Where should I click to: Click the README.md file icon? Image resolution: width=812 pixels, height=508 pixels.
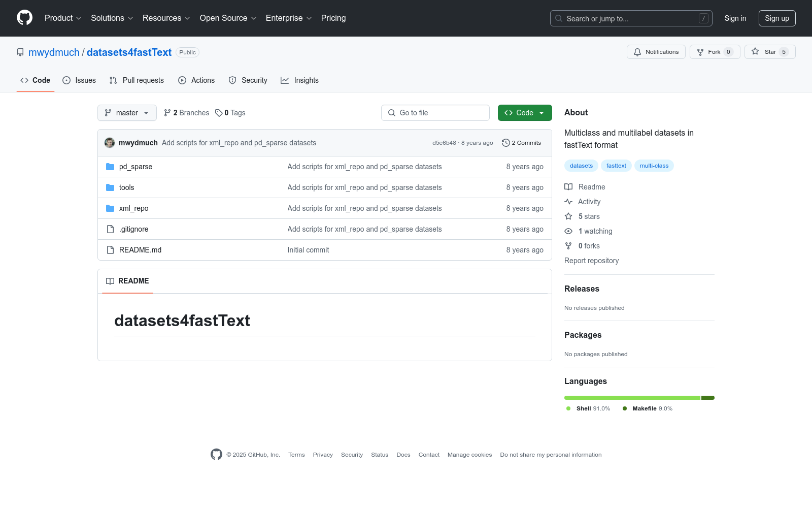[x=110, y=250]
